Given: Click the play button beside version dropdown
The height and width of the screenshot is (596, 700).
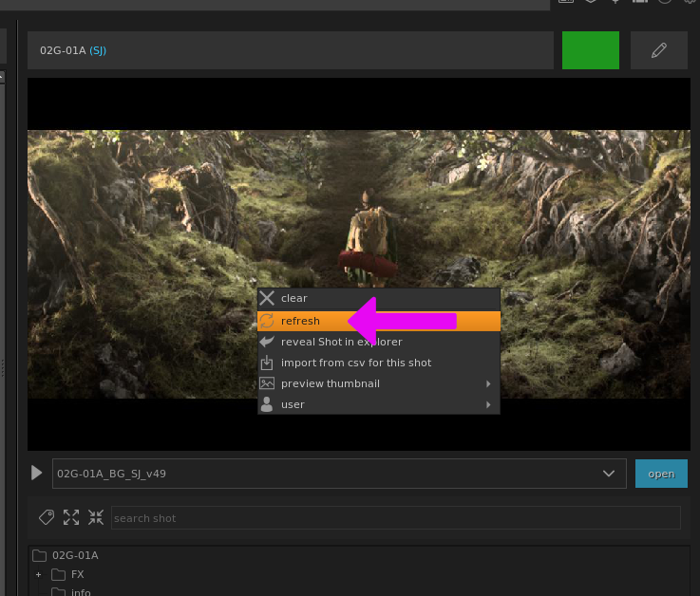Looking at the screenshot, I should tap(37, 473).
